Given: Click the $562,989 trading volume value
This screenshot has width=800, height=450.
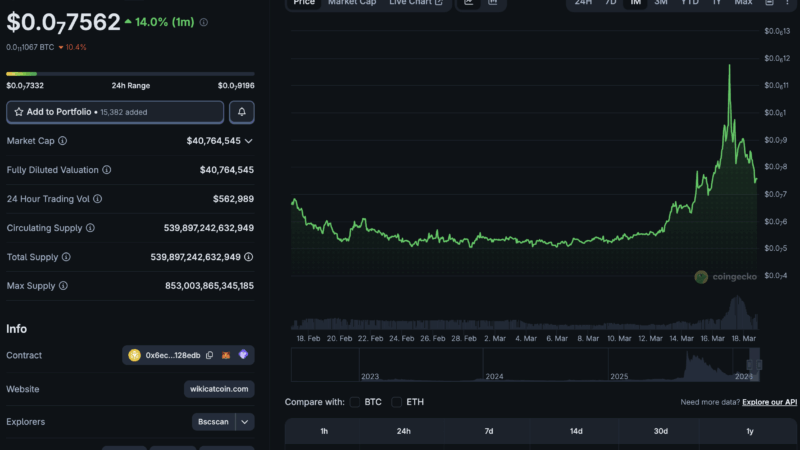Looking at the screenshot, I should (x=233, y=199).
